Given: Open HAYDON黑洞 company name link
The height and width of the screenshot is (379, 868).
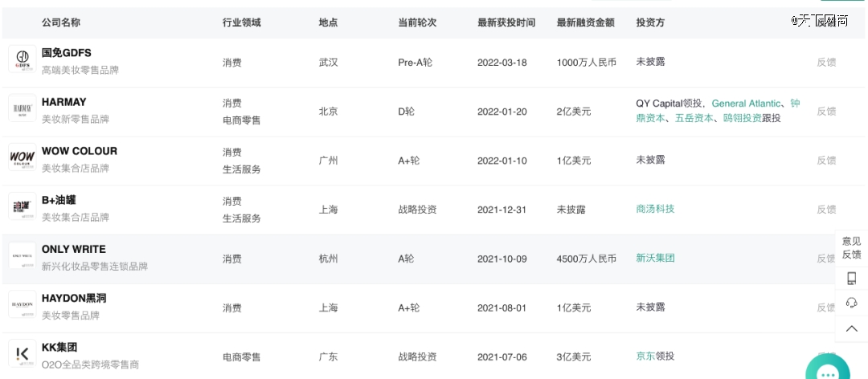Looking at the screenshot, I should pyautogui.click(x=74, y=298).
